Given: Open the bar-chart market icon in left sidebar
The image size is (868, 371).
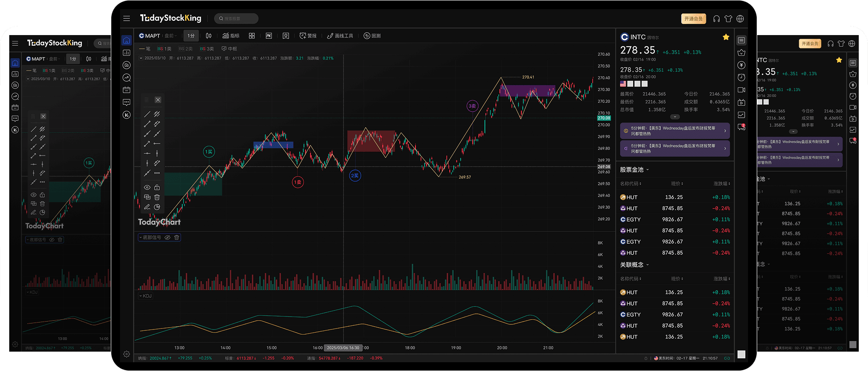Looking at the screenshot, I should point(127,53).
